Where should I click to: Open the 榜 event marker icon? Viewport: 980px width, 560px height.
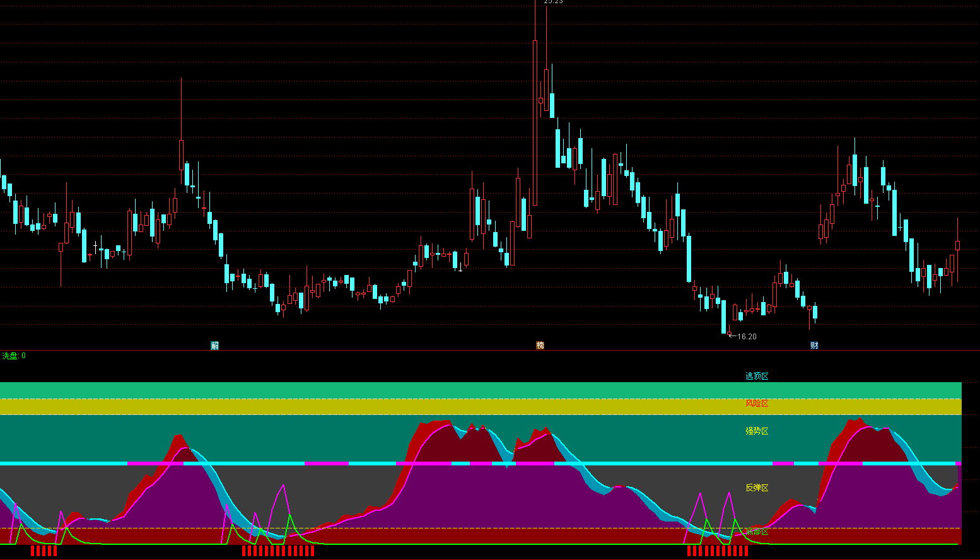pyautogui.click(x=540, y=346)
